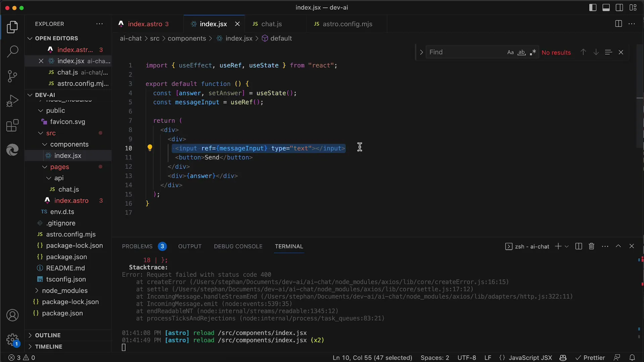This screenshot has height=362, width=644.
Task: Switch to the PROBLEMS tab
Action: tap(137, 246)
